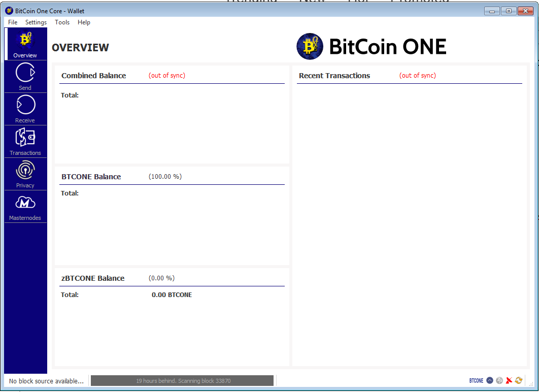
Task: Open the Receive page
Action: [25, 109]
